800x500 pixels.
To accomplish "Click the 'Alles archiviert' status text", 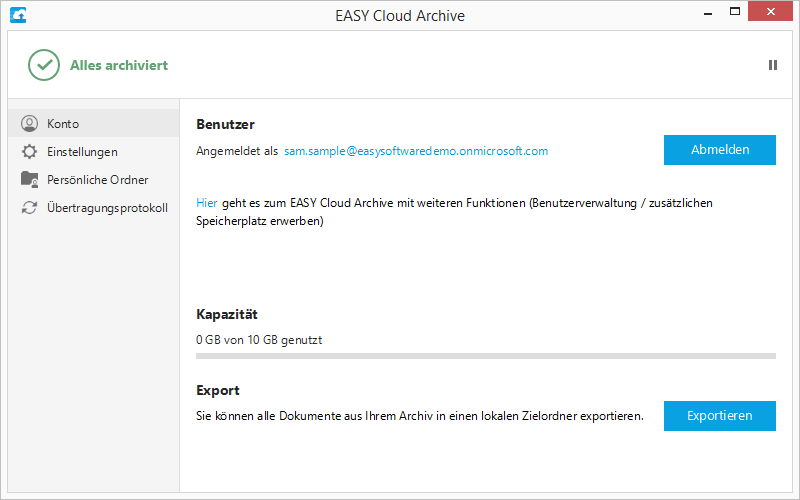I will pyautogui.click(x=118, y=65).
